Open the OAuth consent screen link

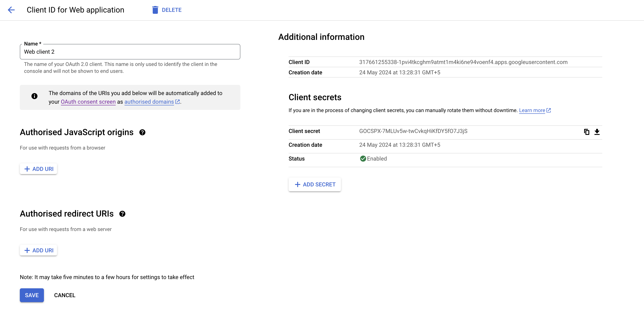point(88,102)
